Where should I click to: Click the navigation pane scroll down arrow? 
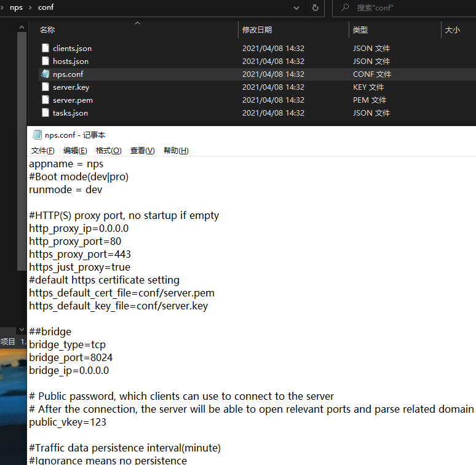[22, 329]
